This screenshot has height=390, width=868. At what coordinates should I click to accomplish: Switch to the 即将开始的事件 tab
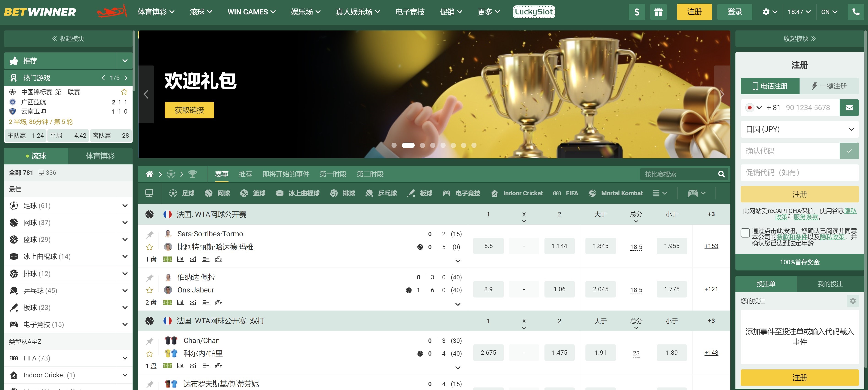(286, 174)
